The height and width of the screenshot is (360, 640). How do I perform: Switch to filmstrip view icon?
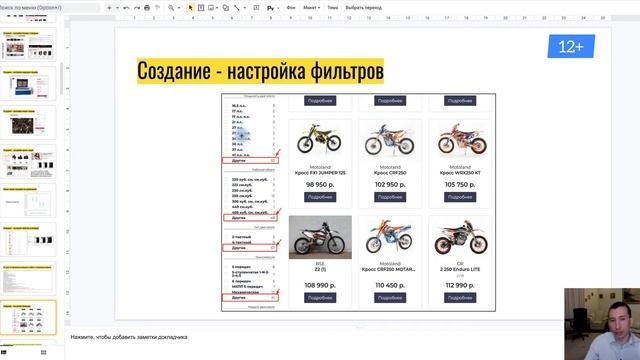pyautogui.click(x=4, y=352)
